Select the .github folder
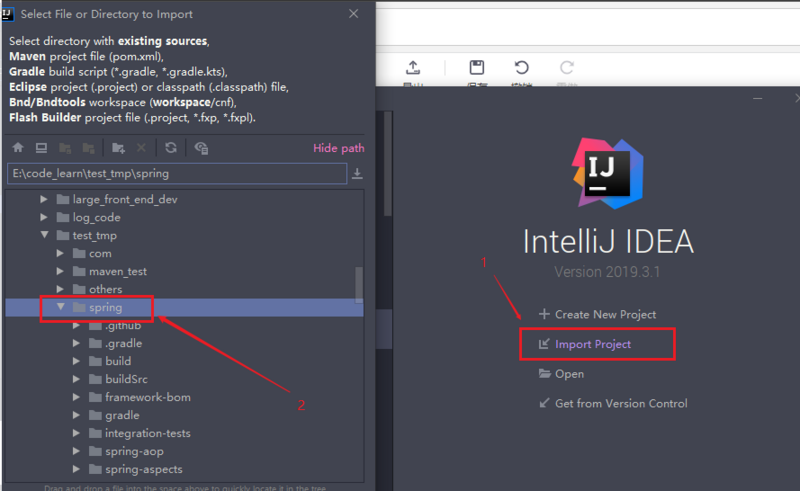Viewport: 800px width, 491px height. point(123,325)
